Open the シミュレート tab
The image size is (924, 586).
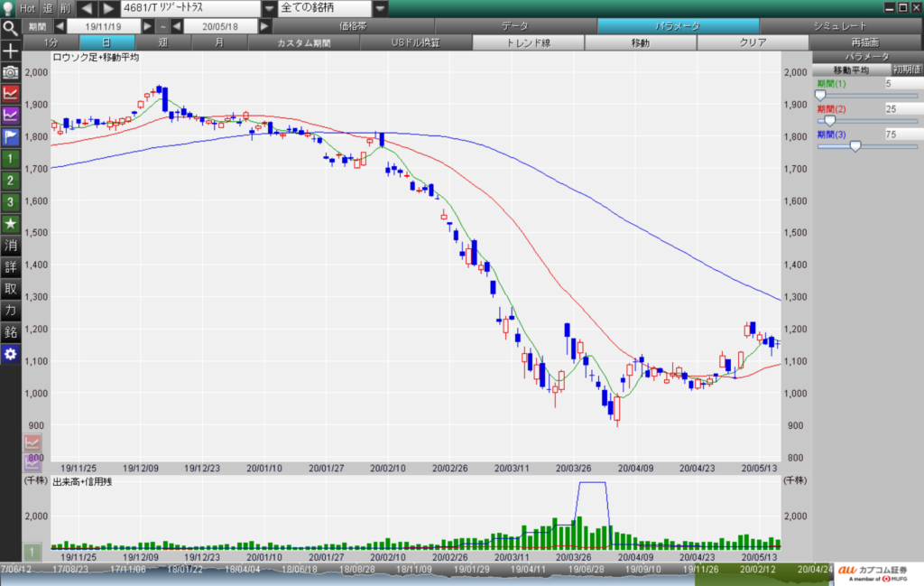(x=839, y=26)
